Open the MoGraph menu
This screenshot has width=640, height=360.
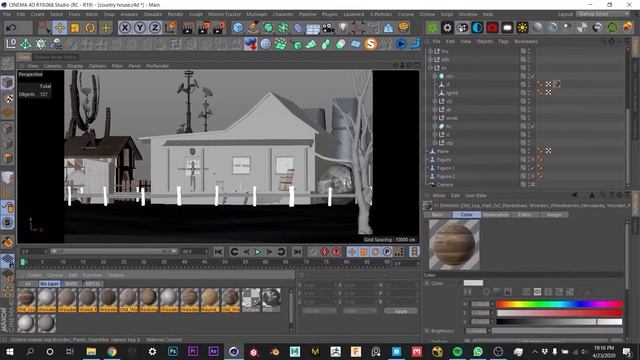point(257,14)
